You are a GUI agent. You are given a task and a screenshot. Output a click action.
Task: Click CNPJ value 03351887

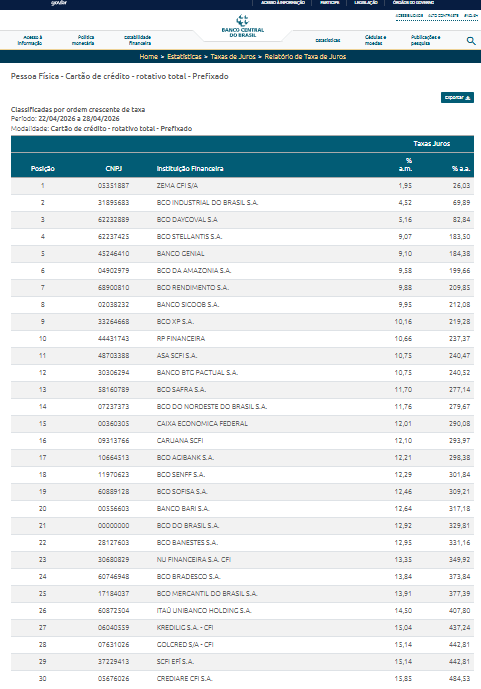click(113, 185)
